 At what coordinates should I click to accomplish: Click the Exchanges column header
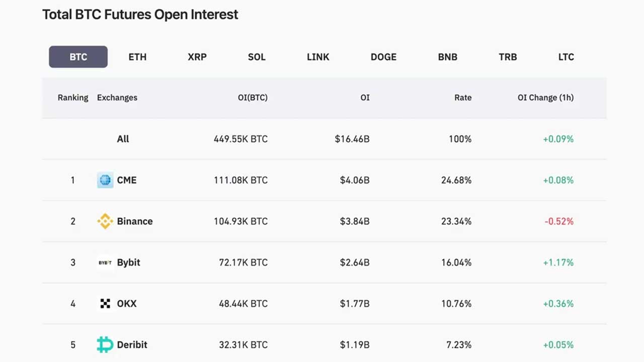click(117, 98)
